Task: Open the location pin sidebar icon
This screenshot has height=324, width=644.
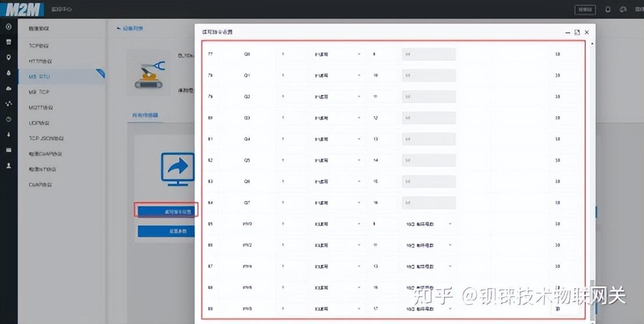Action: (x=9, y=57)
